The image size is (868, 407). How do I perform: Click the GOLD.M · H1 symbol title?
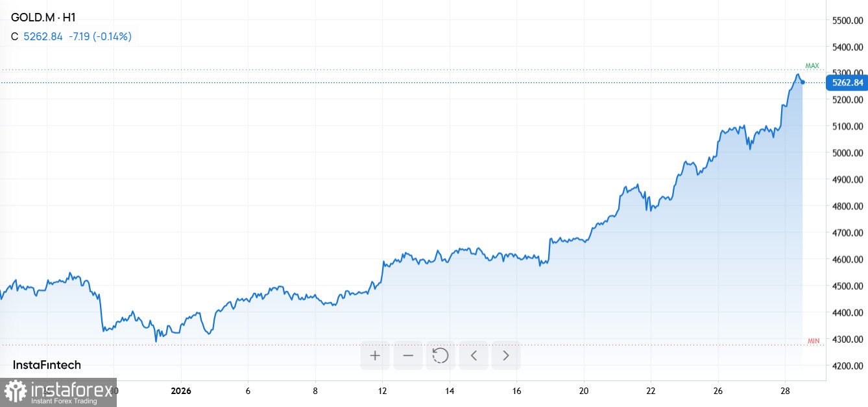[43, 17]
